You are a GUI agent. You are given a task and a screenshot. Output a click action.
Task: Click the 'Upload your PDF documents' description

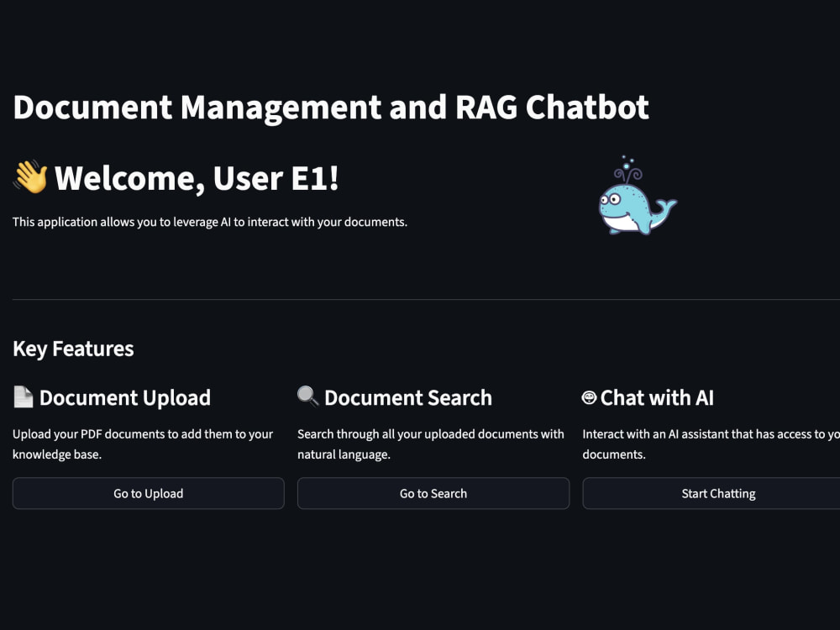pyautogui.click(x=143, y=444)
